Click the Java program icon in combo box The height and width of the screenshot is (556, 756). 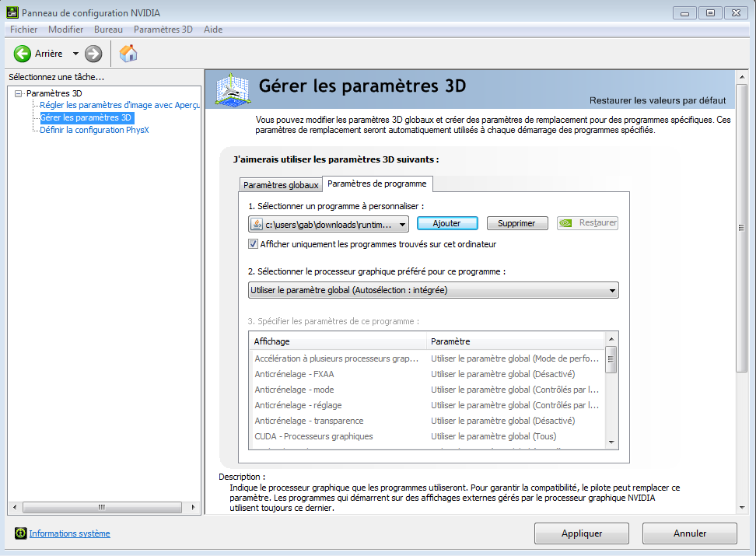point(257,224)
